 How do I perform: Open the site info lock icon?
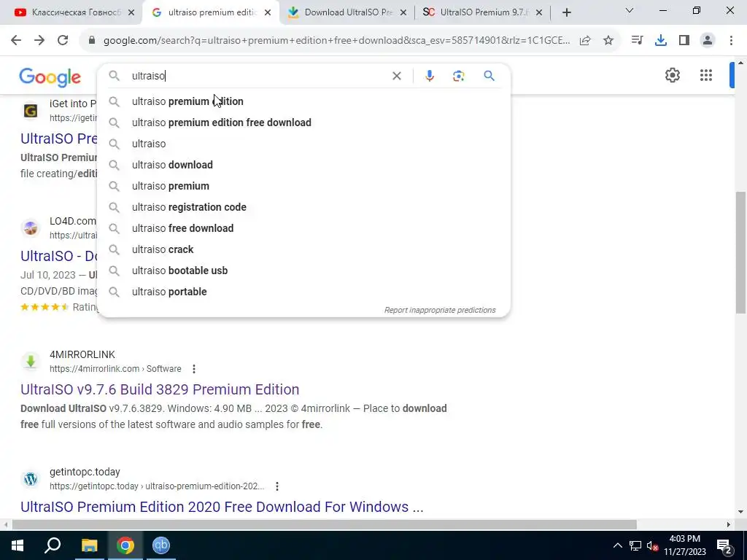coord(92,41)
